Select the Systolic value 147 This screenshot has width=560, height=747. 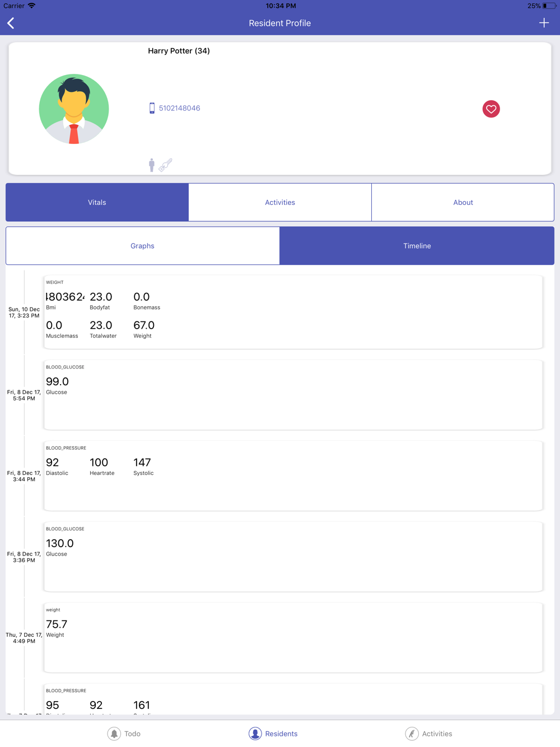(142, 463)
